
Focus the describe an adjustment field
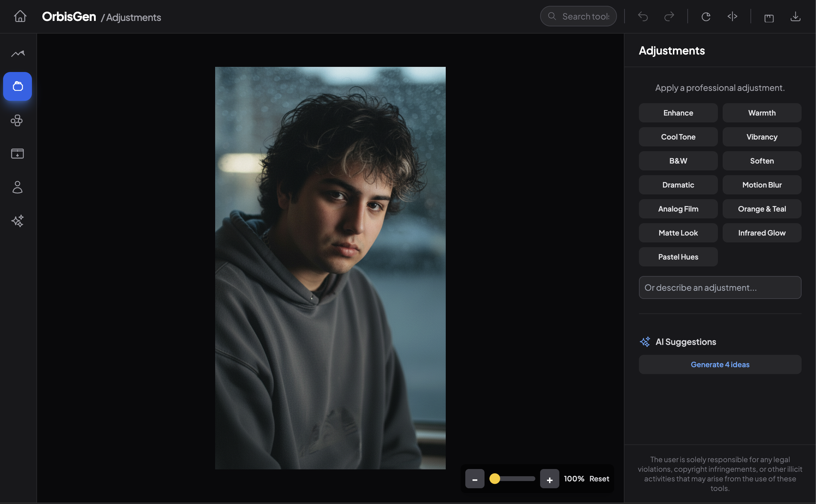pos(720,287)
